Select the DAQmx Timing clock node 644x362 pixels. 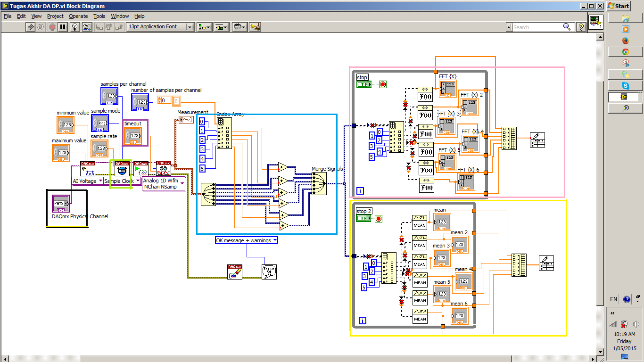point(122,168)
